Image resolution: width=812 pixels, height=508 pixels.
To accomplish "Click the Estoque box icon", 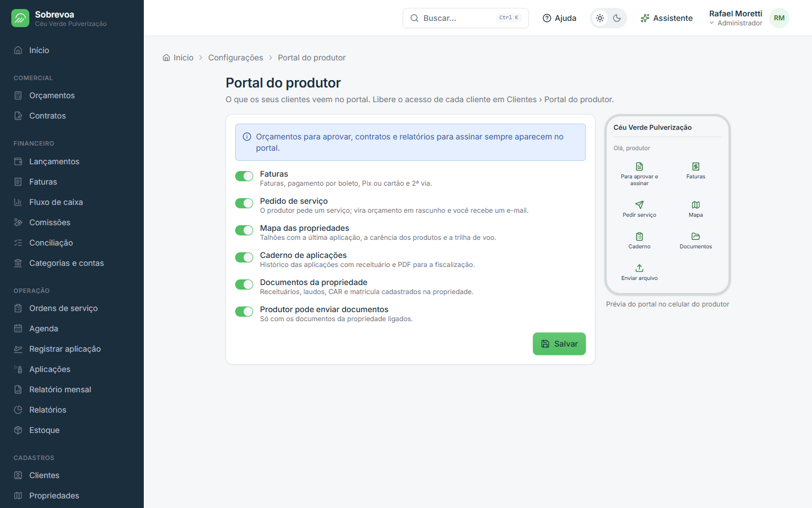I will pos(18,430).
